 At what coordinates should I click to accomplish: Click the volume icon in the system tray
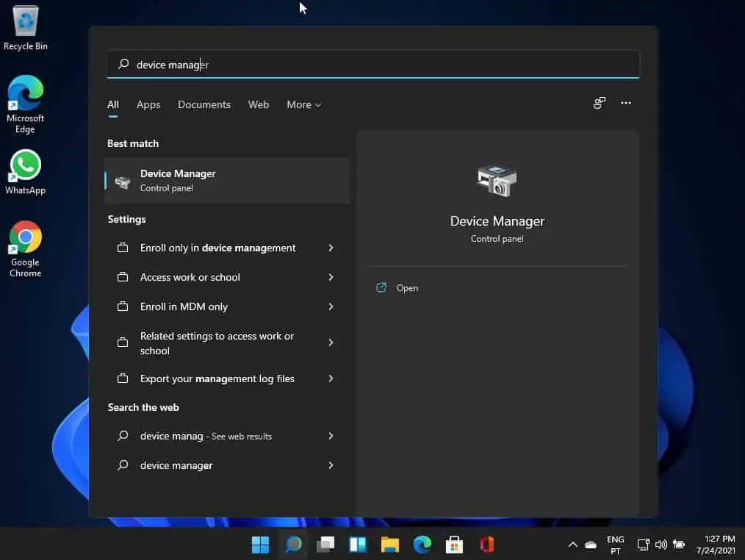tap(661, 545)
